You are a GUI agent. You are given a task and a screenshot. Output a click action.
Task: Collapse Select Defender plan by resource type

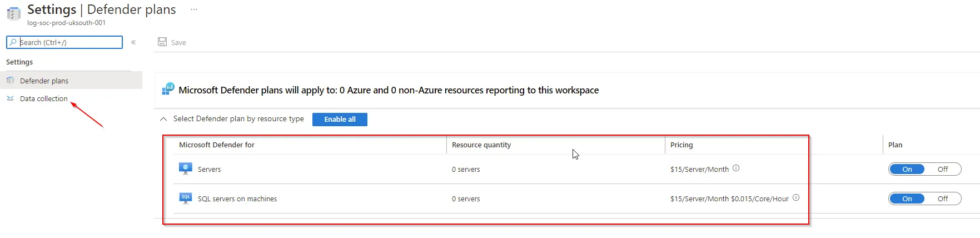click(163, 119)
